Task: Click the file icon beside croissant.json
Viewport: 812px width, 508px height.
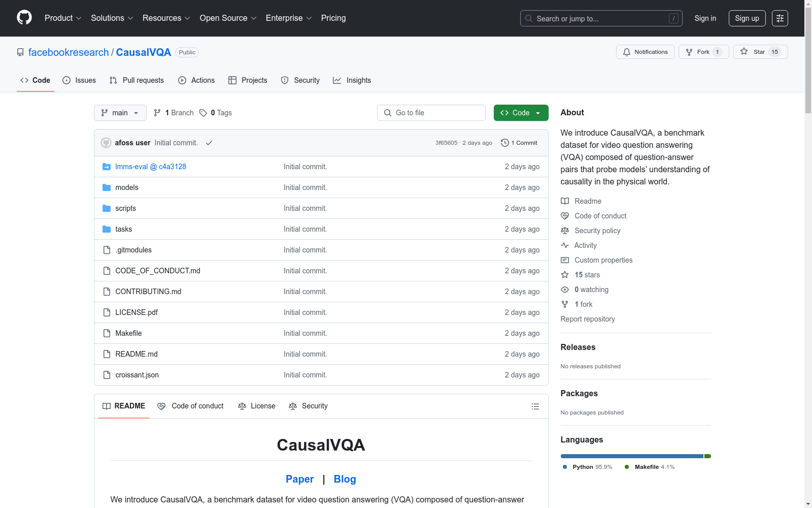Action: tap(107, 375)
